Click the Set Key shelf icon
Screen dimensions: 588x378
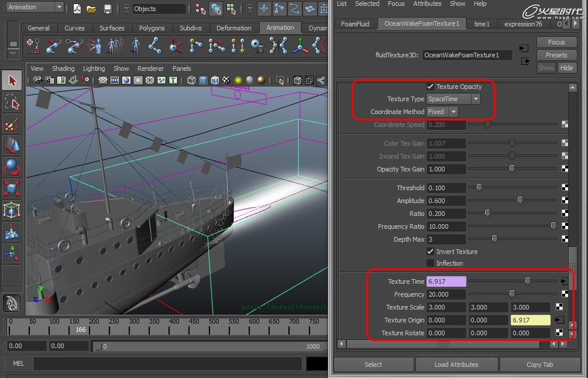pyautogui.click(x=34, y=46)
